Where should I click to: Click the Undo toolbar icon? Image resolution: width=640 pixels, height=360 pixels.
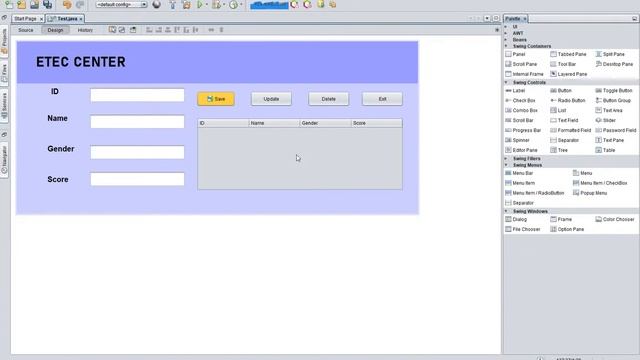pos(67,4)
